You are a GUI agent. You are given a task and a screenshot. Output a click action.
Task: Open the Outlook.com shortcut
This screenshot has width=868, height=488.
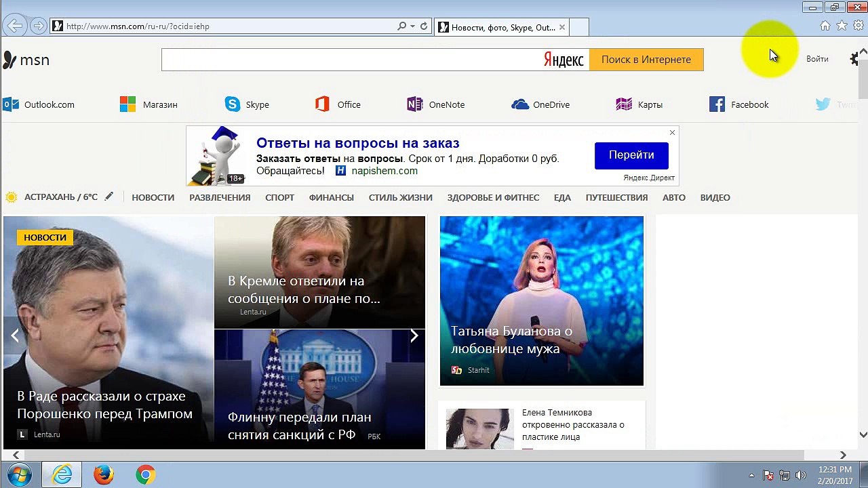(x=39, y=104)
